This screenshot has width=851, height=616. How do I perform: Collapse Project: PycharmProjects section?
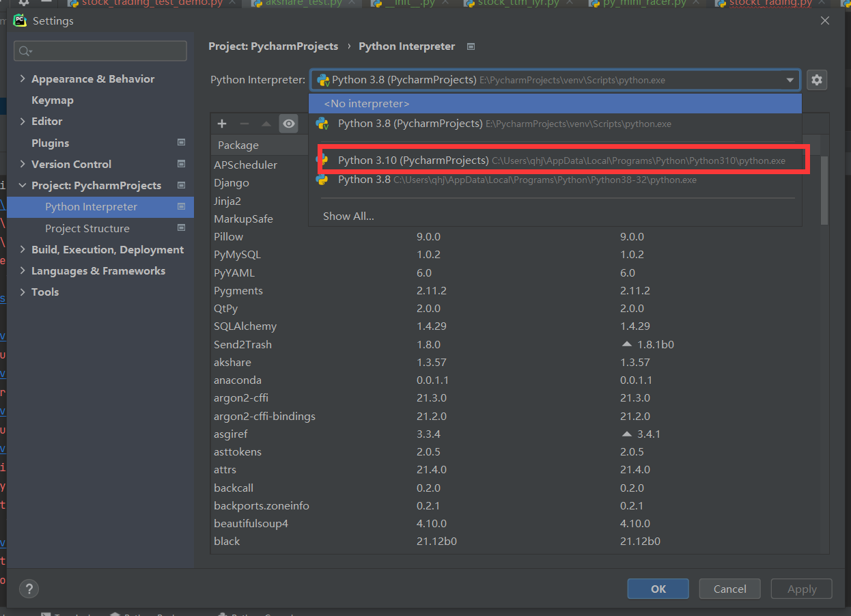(23, 185)
